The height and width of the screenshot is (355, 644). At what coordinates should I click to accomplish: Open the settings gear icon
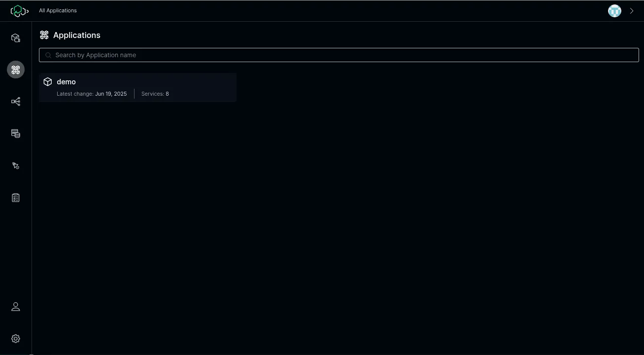click(16, 339)
